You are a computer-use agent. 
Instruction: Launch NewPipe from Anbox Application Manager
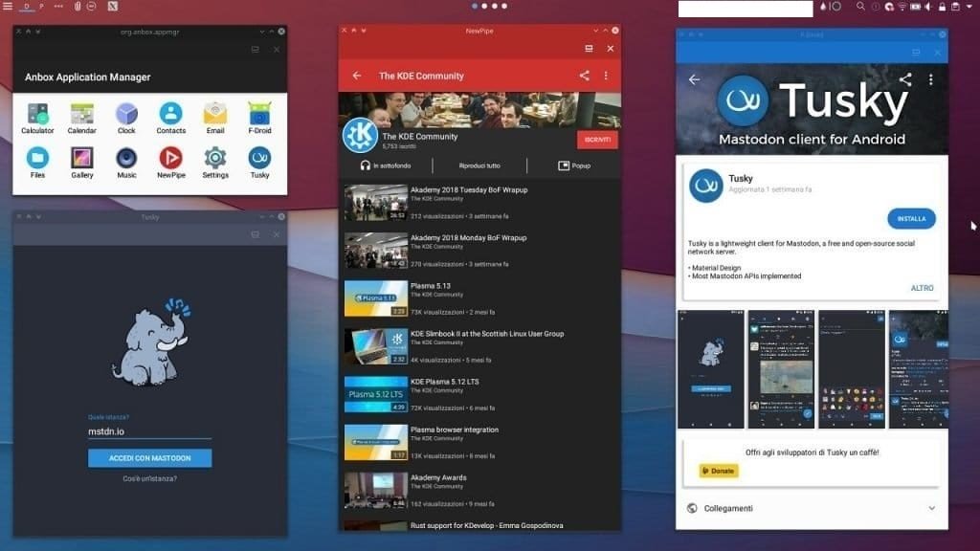[x=170, y=163]
